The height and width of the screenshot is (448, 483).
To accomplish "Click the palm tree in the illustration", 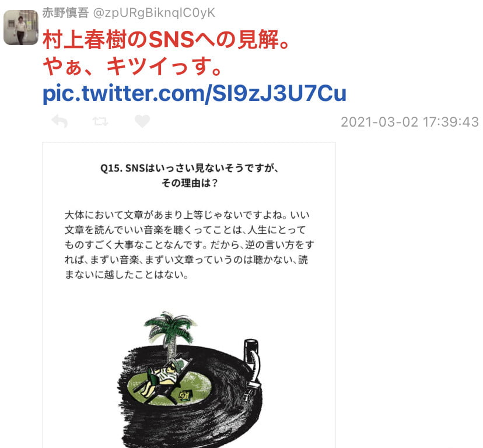I will [170, 334].
